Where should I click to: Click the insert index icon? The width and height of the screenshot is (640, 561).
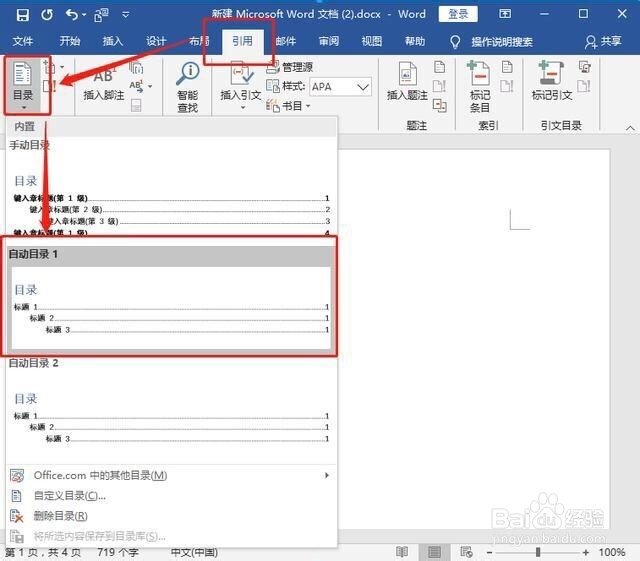coord(507,67)
